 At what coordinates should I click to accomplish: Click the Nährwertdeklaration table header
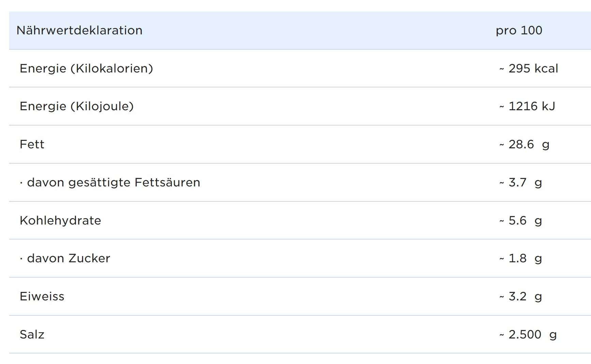pyautogui.click(x=79, y=31)
